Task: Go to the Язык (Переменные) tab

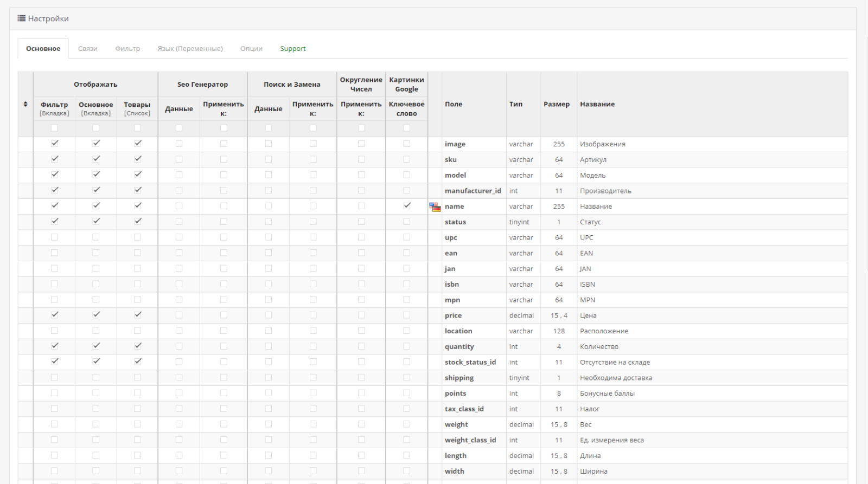Action: point(190,48)
